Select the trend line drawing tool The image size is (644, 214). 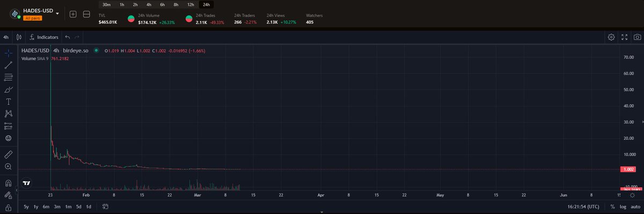8,65
